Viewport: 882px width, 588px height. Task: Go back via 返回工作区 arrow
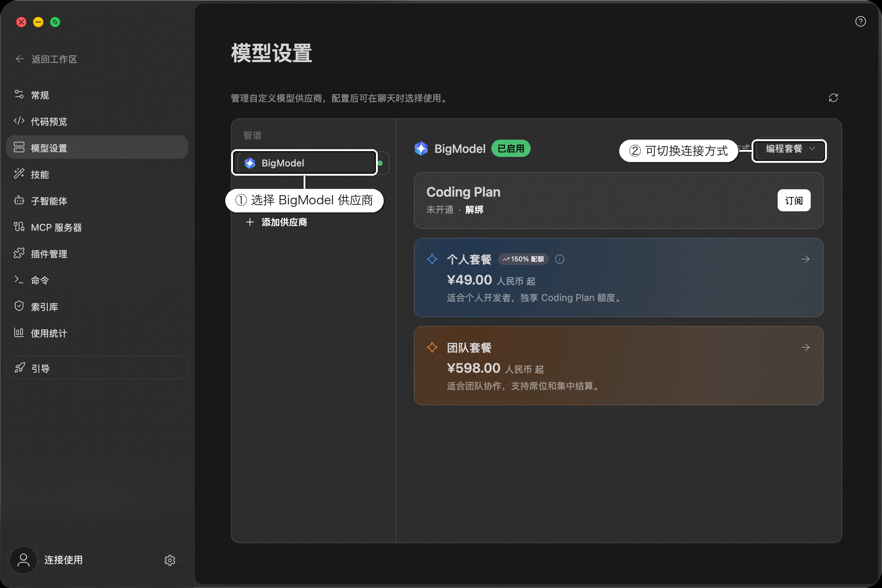[x=19, y=59]
